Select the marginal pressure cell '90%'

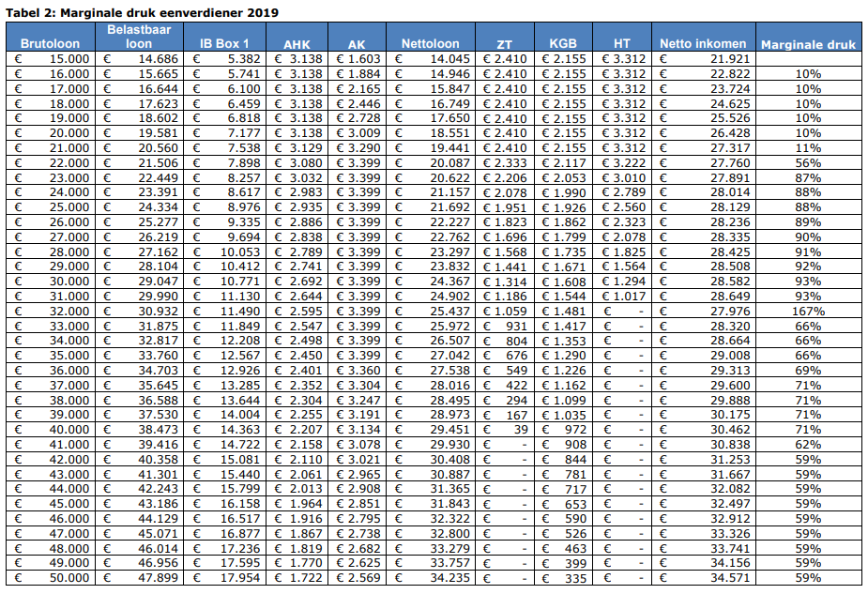(x=808, y=236)
